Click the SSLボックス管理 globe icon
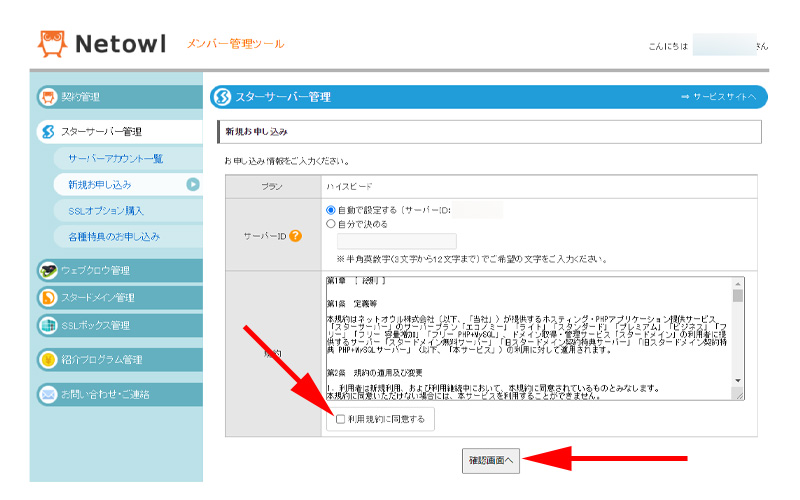800x500 pixels. pyautogui.click(x=48, y=325)
